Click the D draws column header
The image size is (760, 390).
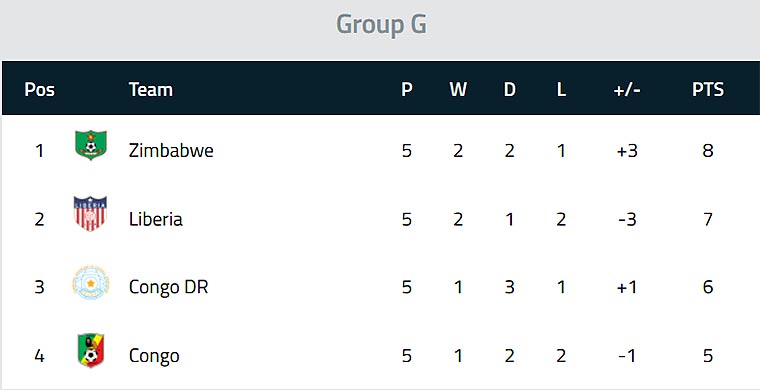coord(509,90)
